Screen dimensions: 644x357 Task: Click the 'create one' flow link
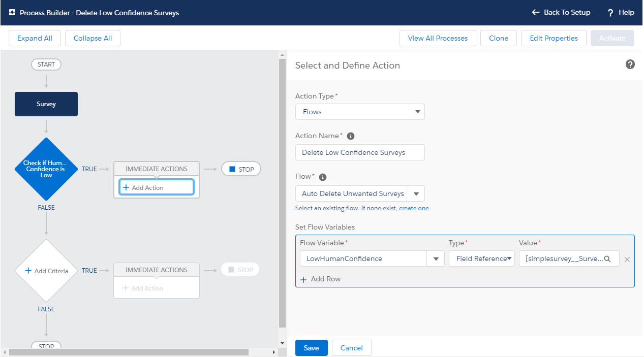pos(414,208)
